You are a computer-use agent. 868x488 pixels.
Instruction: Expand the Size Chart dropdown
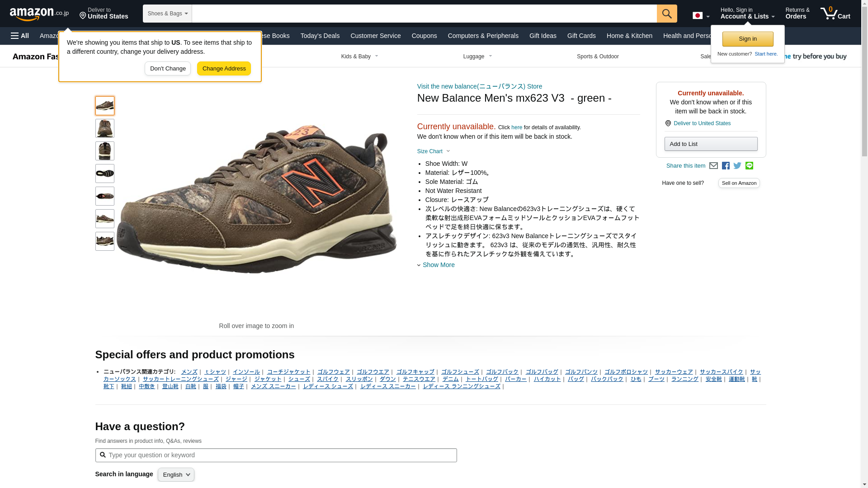pos(433,151)
